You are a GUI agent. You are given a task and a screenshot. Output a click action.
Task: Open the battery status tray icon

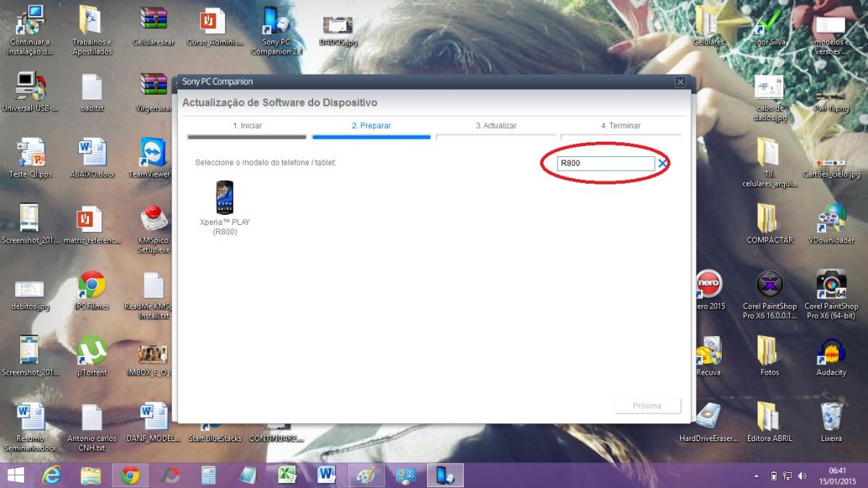pyautogui.click(x=774, y=476)
